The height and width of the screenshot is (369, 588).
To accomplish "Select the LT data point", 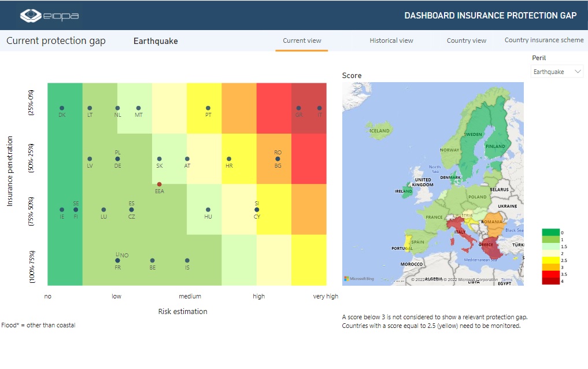I will click(x=90, y=108).
